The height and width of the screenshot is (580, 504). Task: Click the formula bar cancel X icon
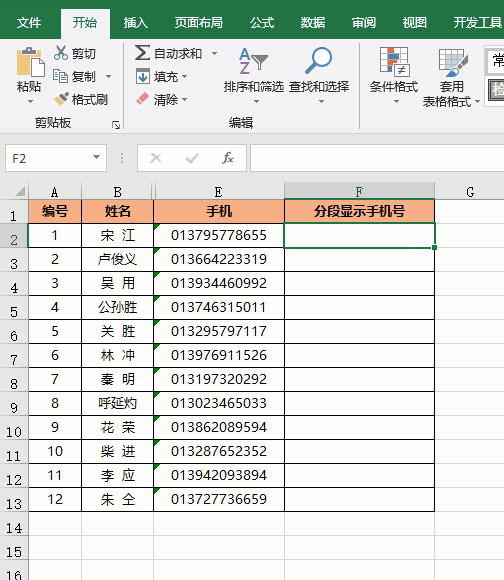tap(156, 158)
